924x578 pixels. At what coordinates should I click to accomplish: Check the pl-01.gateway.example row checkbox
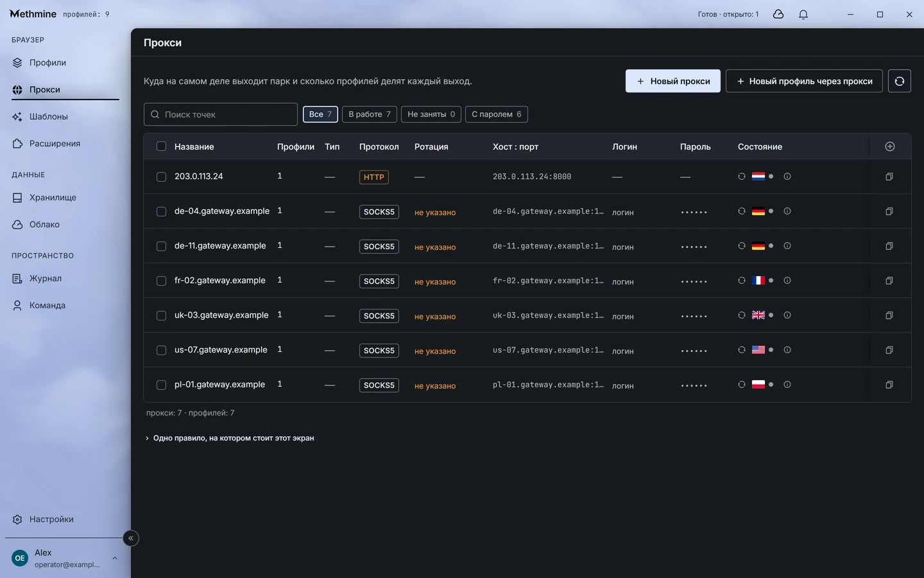point(161,385)
